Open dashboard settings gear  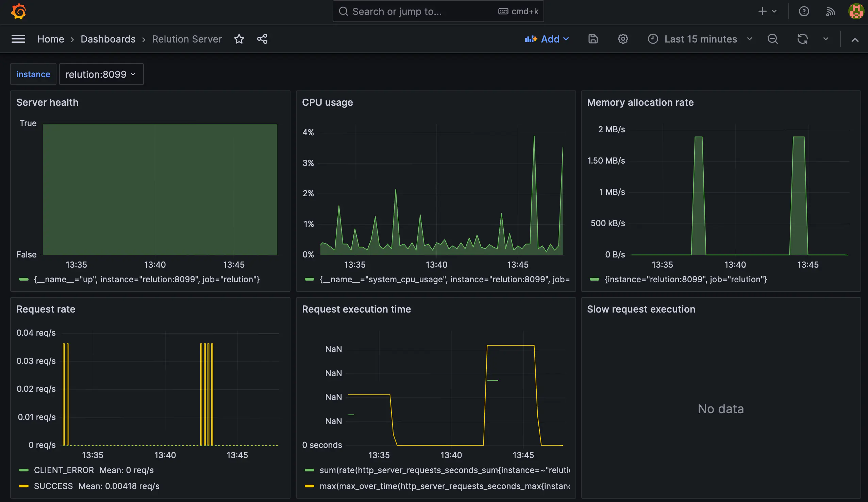[623, 39]
